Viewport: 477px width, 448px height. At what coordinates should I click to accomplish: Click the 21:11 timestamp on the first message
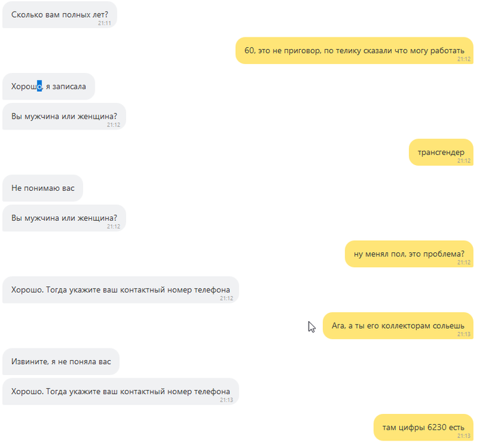tap(104, 23)
